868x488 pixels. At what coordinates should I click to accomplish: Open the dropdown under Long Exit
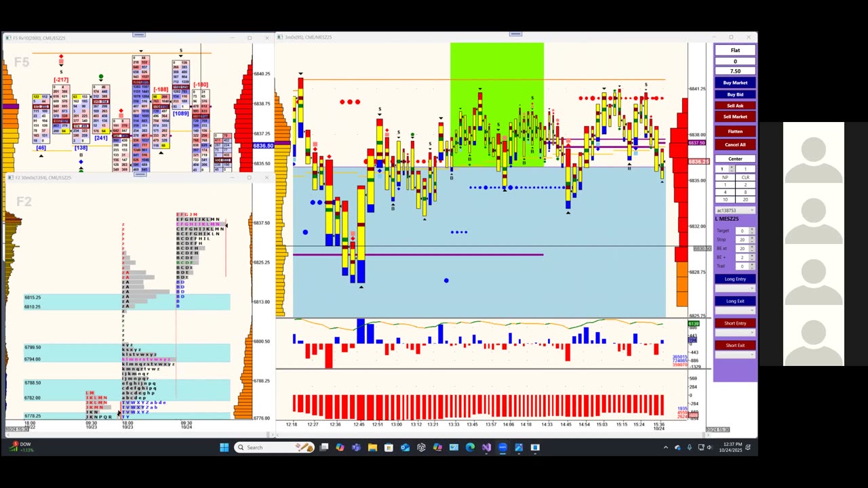click(735, 310)
